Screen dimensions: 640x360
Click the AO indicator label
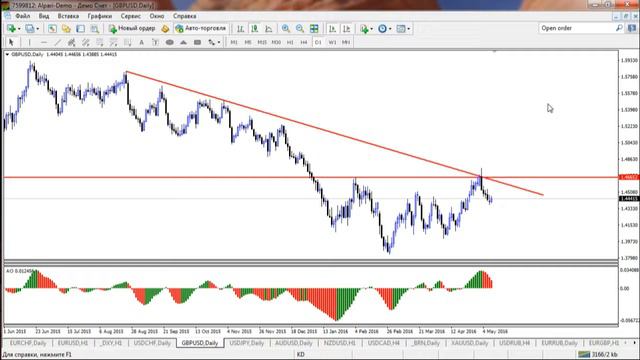[19, 271]
